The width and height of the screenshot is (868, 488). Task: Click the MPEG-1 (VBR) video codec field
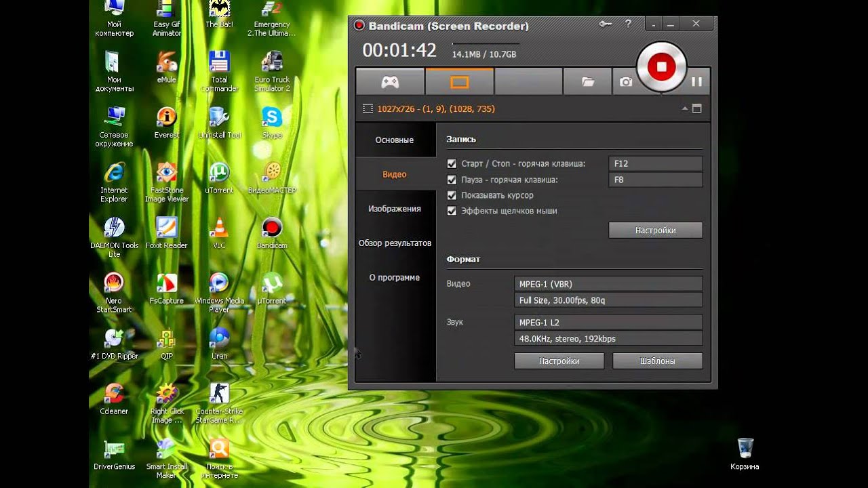coord(608,284)
